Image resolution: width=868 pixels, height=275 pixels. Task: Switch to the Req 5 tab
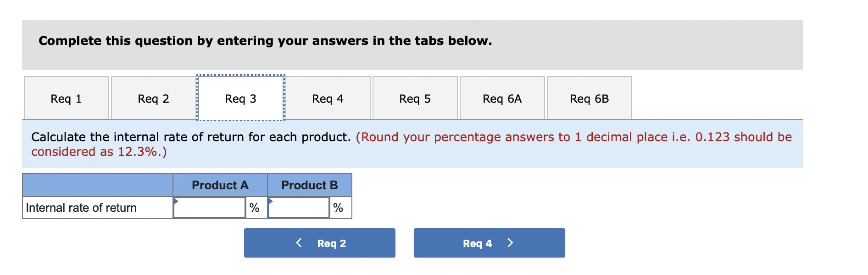coord(415,98)
